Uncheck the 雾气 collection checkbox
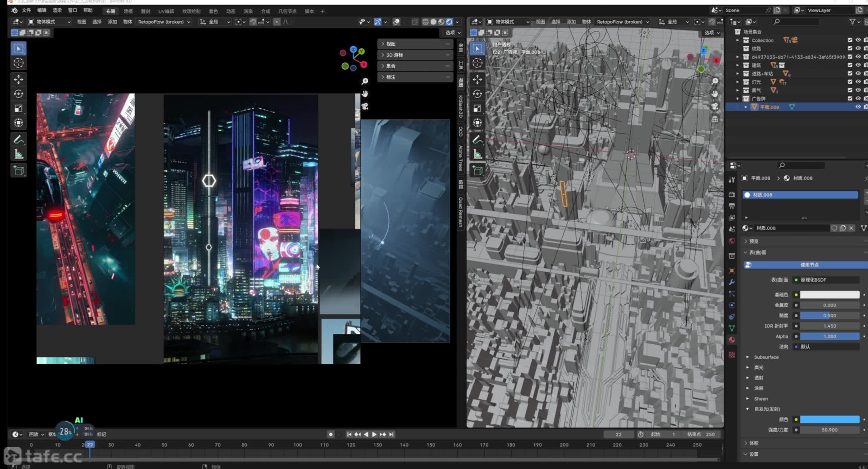Viewport: 868px width, 469px height. tap(850, 90)
